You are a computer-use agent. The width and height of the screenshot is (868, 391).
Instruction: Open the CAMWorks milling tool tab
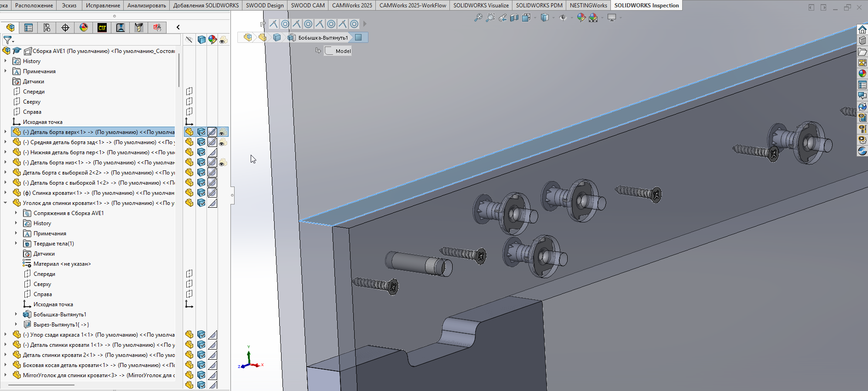click(138, 28)
